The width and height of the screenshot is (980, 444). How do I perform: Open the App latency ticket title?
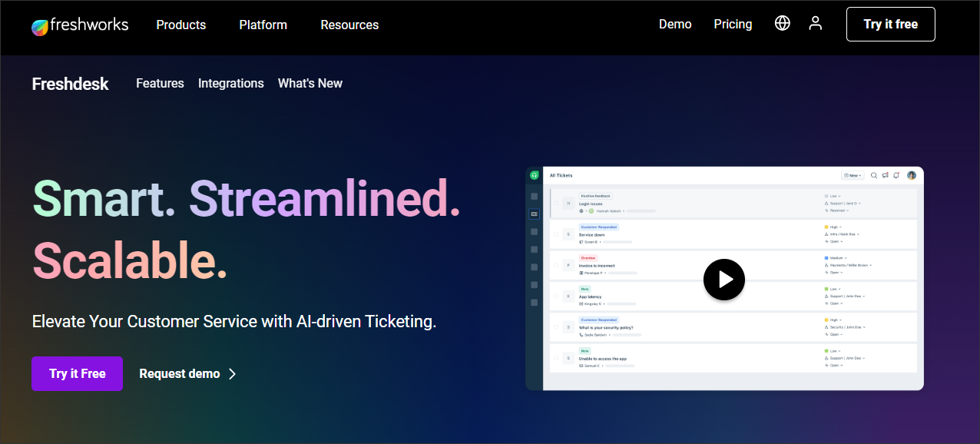pos(591,296)
